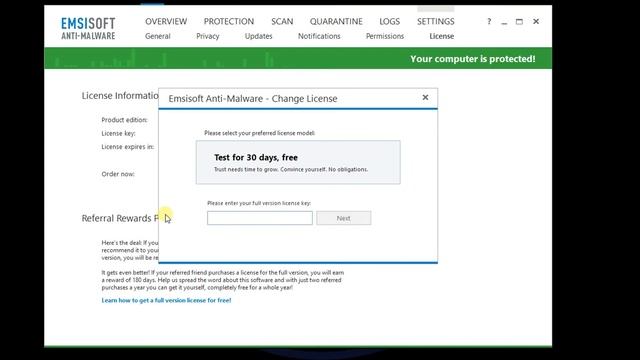The image size is (640, 360).
Task: Select the SETTINGS tab
Action: [x=436, y=21]
